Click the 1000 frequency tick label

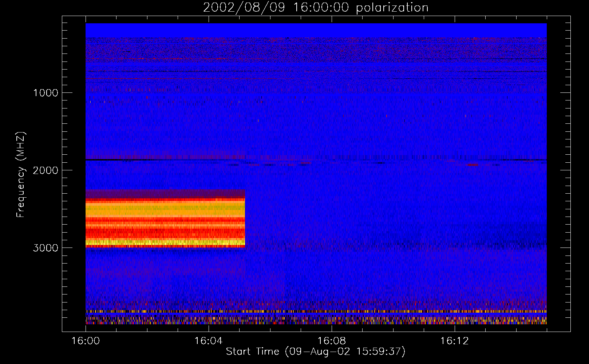tap(46, 93)
